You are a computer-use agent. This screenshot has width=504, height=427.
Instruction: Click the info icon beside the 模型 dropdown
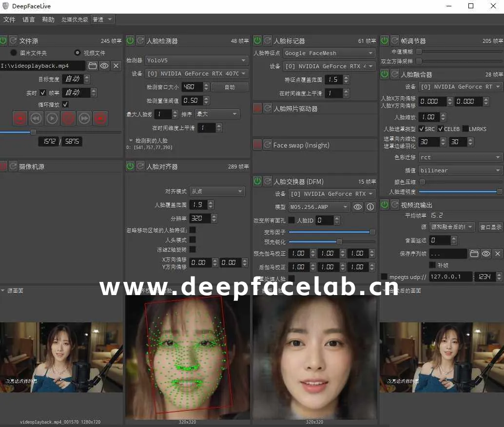370,207
